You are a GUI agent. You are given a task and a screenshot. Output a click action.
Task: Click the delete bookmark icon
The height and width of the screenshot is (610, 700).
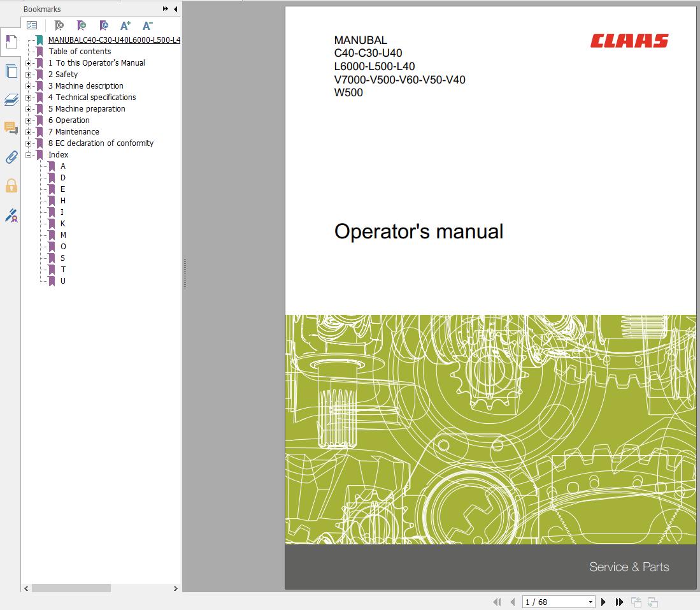[x=59, y=25]
